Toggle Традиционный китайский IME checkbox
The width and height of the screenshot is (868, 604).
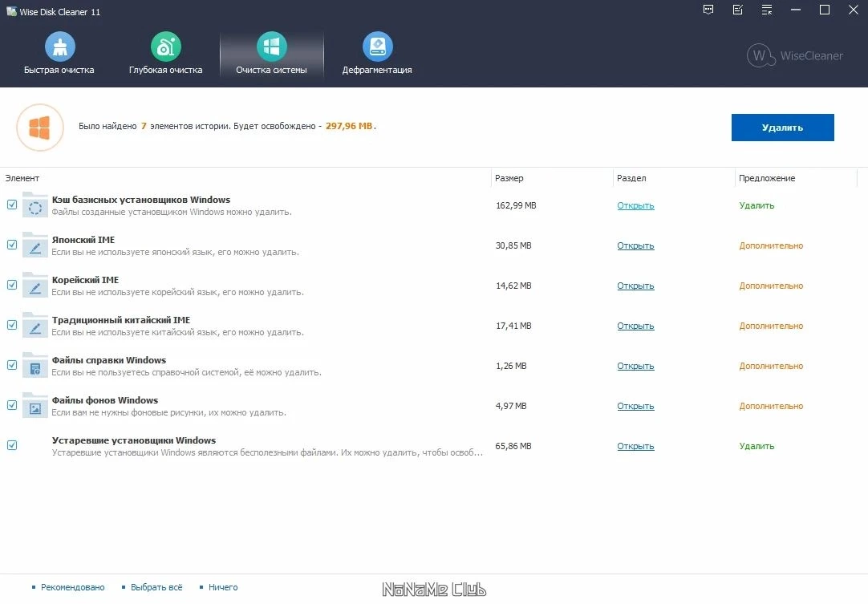click(11, 325)
